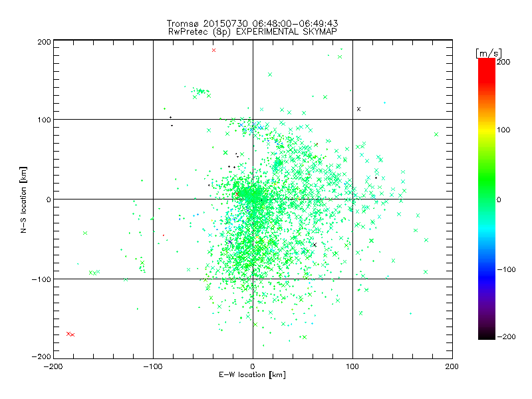Screen dimensions: 532x399
Task: Click the 'E-W location [km]' axis label
Action: click(252, 375)
